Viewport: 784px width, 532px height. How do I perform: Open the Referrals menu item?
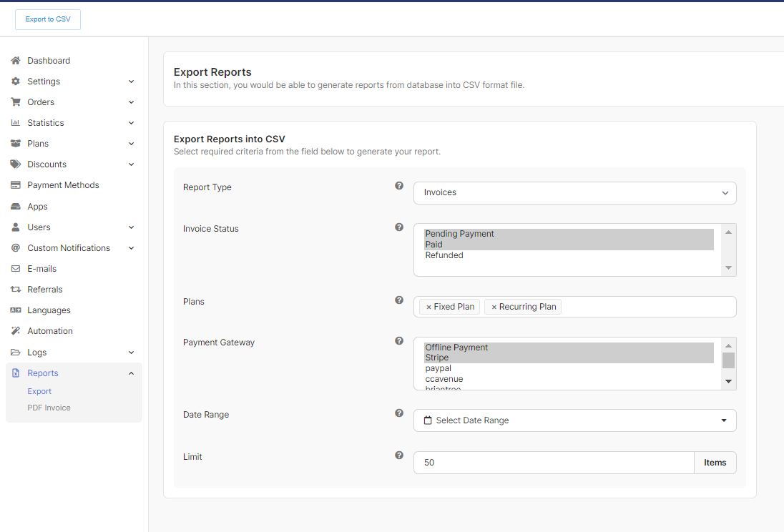click(45, 290)
